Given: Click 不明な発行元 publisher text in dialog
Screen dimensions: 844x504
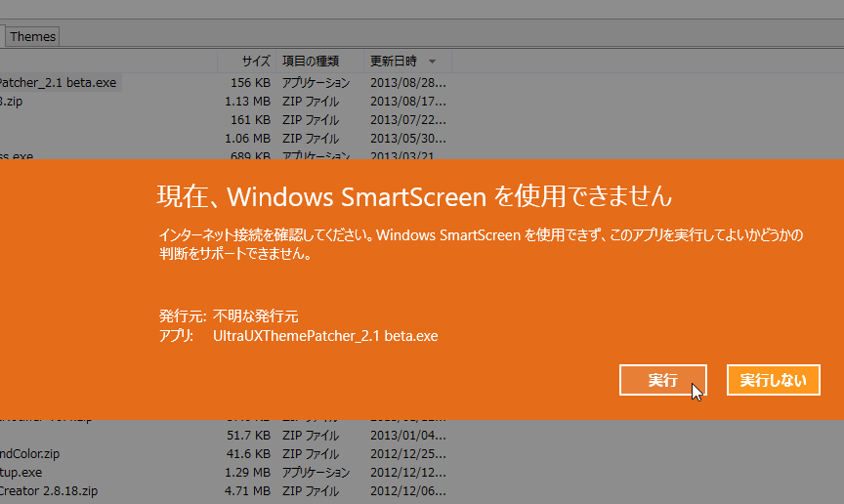Looking at the screenshot, I should click(255, 316).
